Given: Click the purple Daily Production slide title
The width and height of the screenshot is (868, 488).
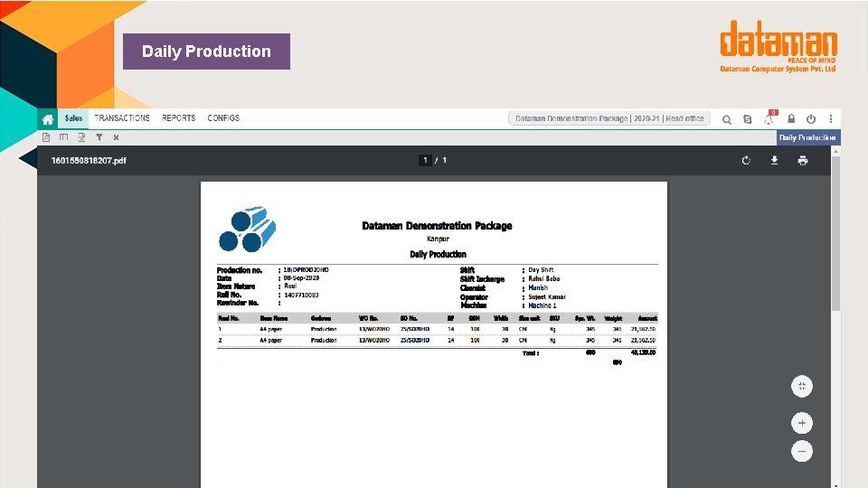Looking at the screenshot, I should pos(206,52).
